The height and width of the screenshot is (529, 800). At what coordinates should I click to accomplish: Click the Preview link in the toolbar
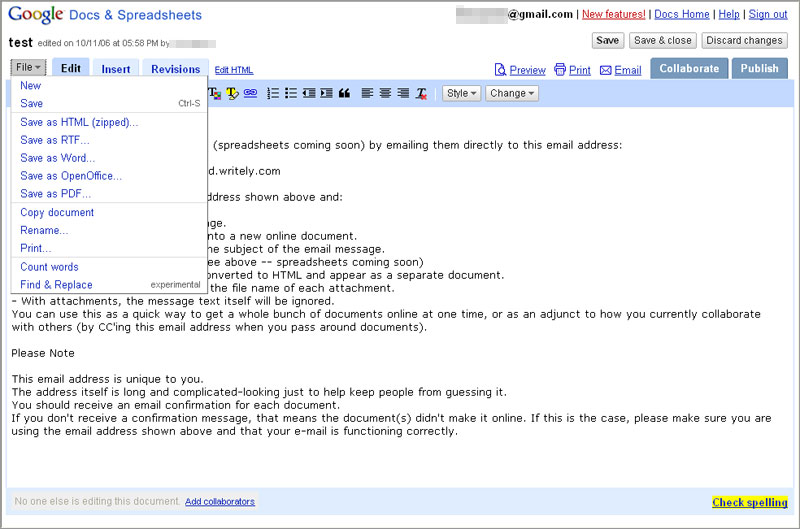pyautogui.click(x=520, y=70)
